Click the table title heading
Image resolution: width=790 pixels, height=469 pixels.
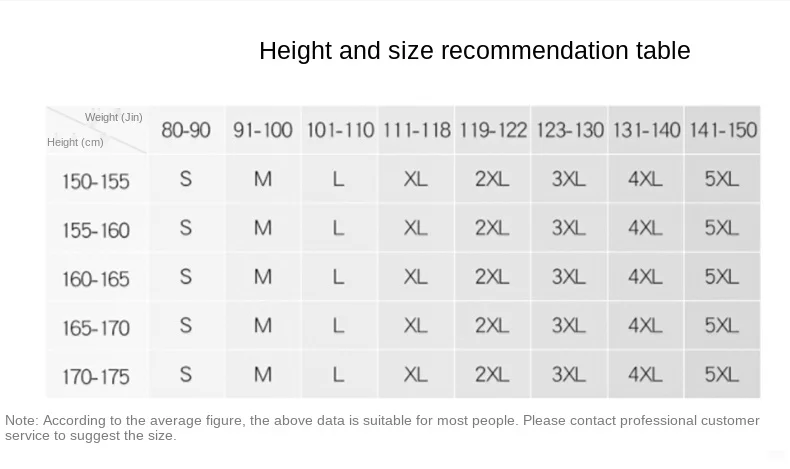tap(475, 51)
